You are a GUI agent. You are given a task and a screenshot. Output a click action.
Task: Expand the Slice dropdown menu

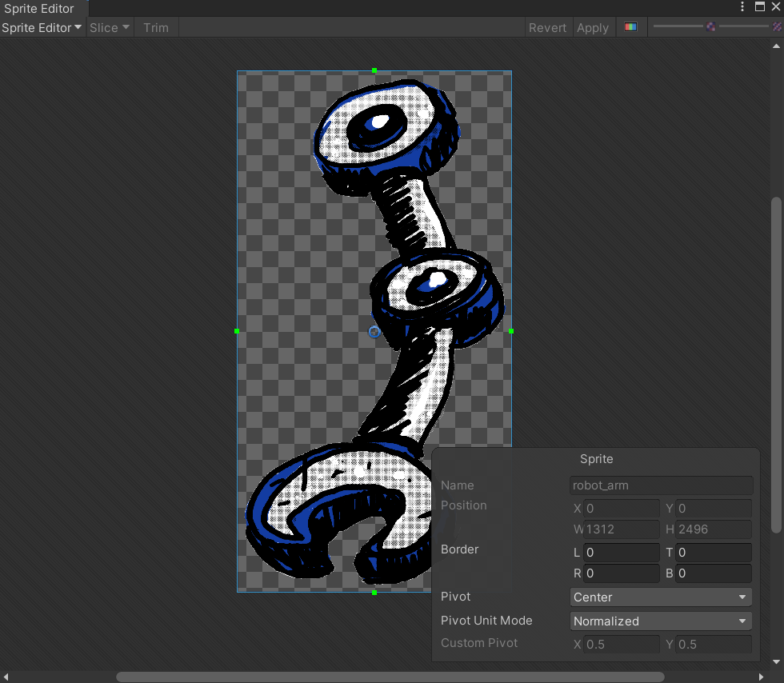pyautogui.click(x=110, y=27)
